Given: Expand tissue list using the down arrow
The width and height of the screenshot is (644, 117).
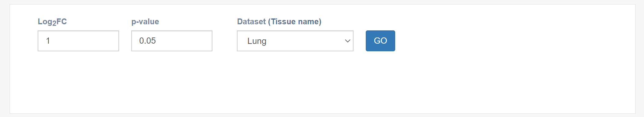Looking at the screenshot, I should coord(347,41).
